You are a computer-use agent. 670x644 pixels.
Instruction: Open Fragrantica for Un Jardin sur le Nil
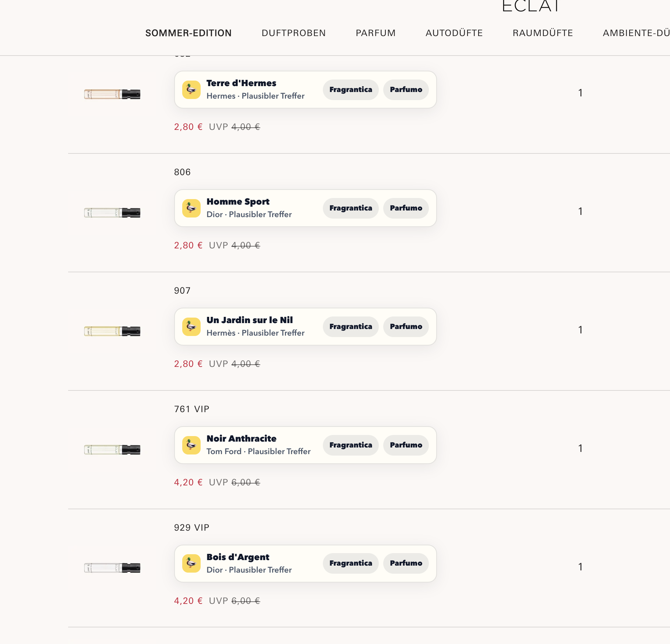tap(350, 327)
